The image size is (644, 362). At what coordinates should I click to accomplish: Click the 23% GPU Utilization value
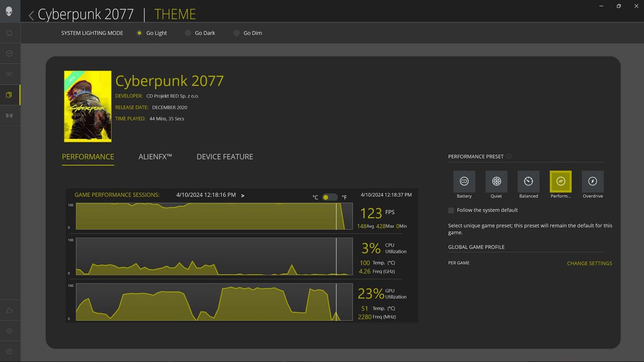coord(371,293)
